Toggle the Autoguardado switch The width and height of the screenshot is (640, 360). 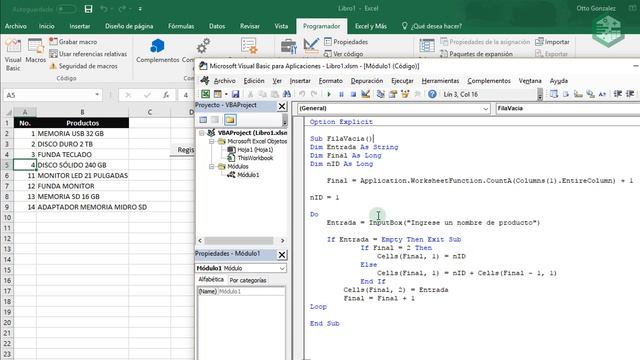66,9
